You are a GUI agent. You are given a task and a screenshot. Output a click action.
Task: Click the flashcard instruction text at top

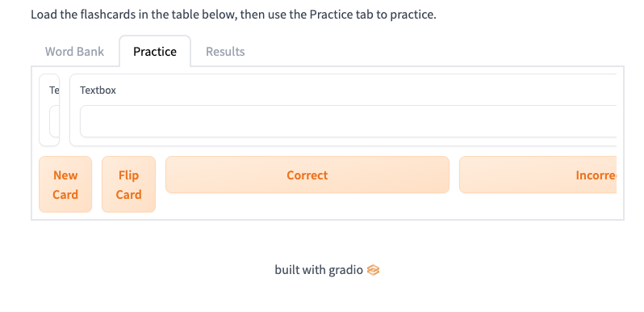(233, 15)
